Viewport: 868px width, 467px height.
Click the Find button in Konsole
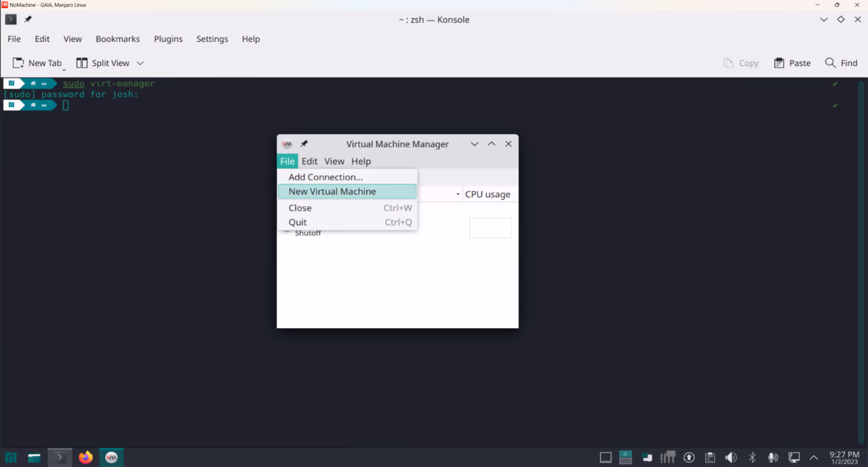click(x=841, y=62)
